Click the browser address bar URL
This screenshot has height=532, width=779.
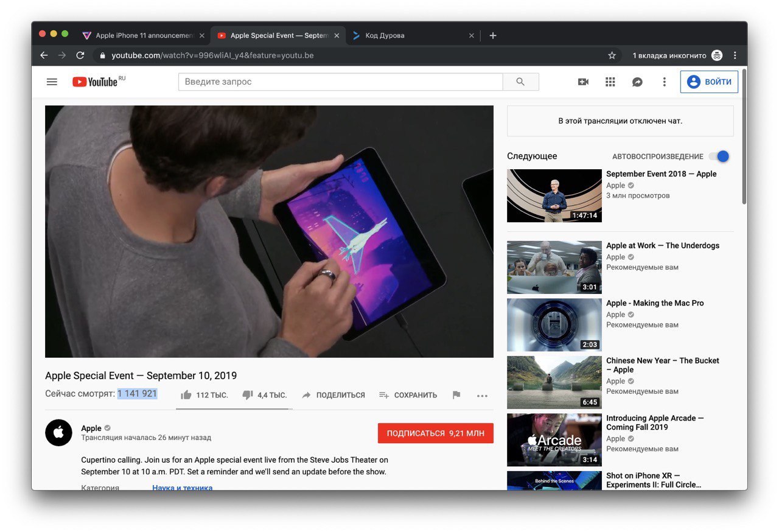point(212,55)
